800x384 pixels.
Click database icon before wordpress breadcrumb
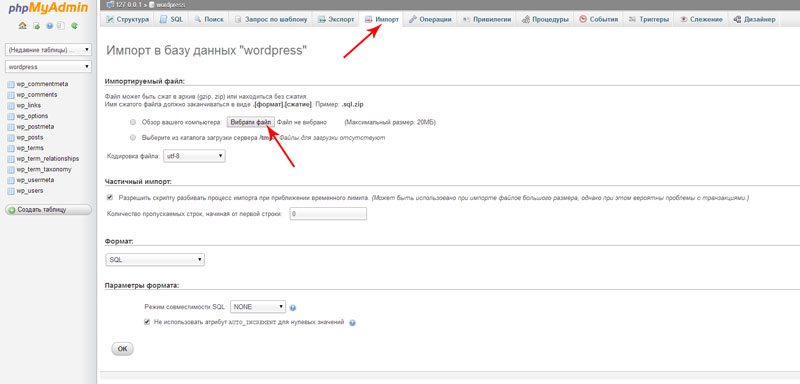pos(152,4)
